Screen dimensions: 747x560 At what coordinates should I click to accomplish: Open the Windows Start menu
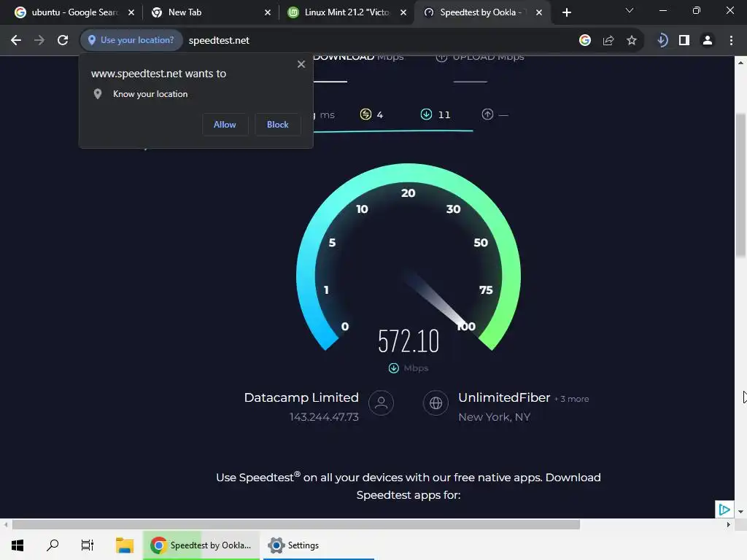click(x=18, y=545)
